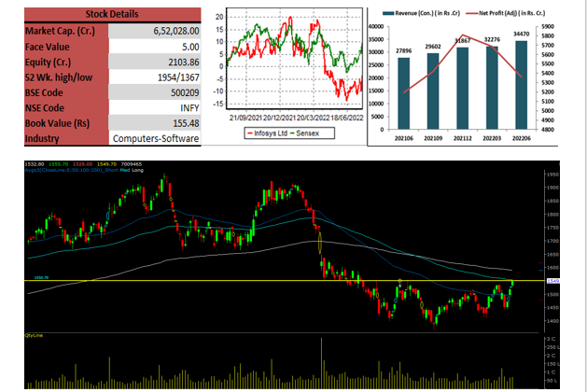Click the Sensex legend entry
587x392 pixels.
coord(304,133)
